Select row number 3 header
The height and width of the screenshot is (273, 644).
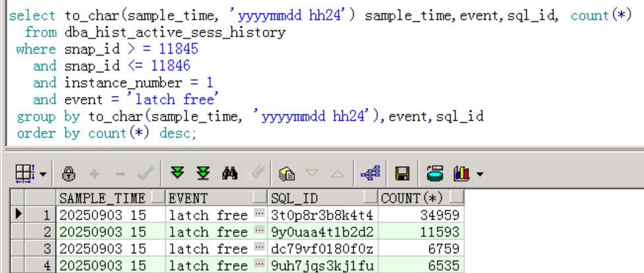(40, 249)
